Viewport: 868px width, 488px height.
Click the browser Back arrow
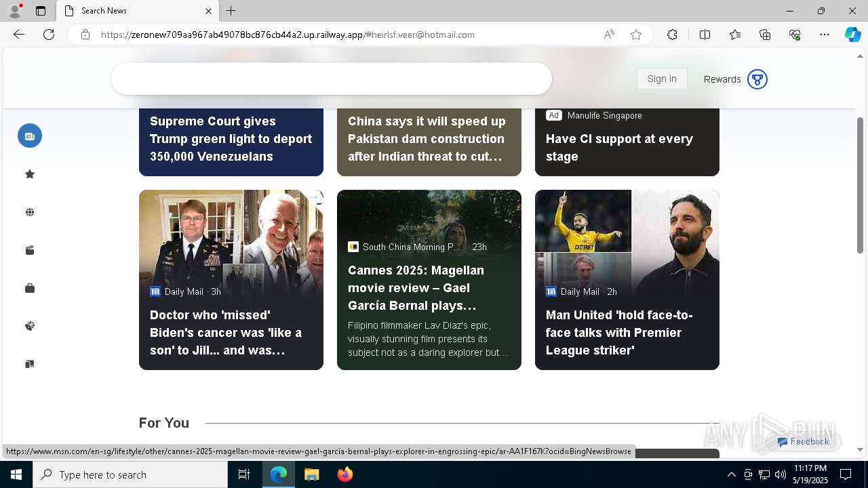(x=19, y=35)
